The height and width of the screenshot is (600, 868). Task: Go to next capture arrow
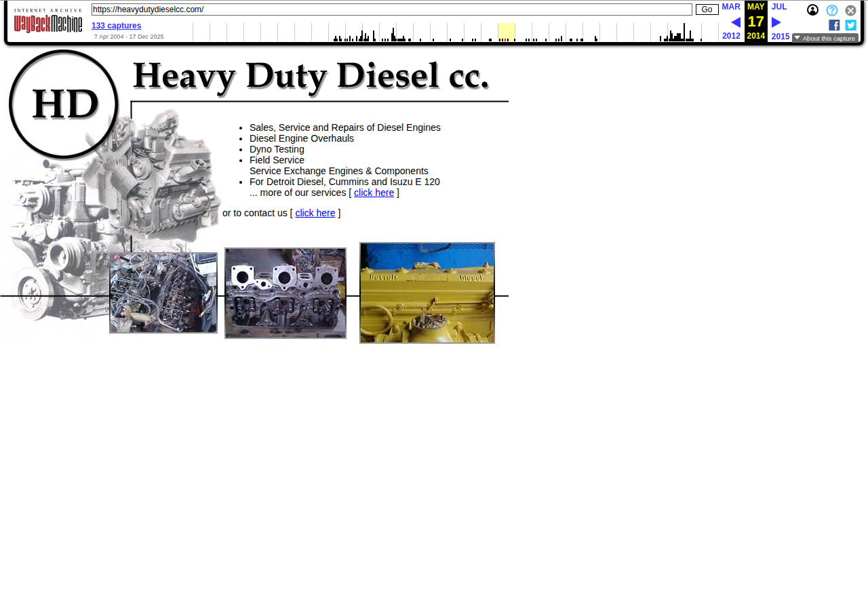coord(776,22)
